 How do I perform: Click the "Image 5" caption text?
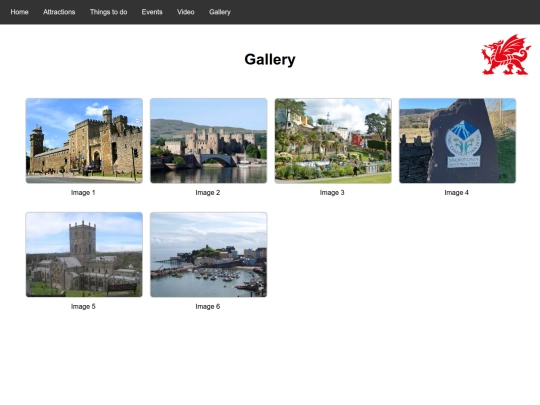(83, 307)
